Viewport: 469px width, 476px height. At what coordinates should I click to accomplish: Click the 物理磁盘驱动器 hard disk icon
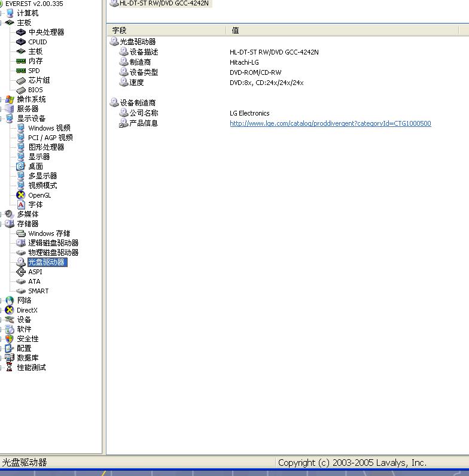(20, 253)
